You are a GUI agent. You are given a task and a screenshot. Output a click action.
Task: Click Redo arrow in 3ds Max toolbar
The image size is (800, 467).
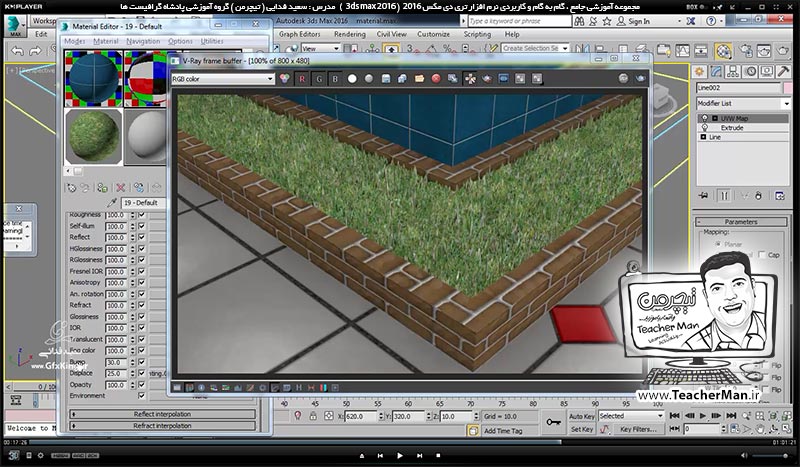[35, 51]
